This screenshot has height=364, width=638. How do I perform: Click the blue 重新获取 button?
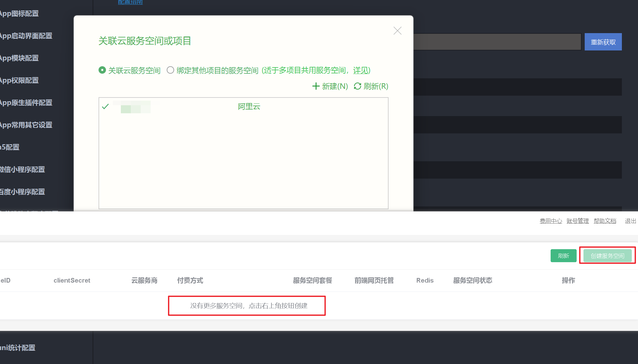click(x=603, y=42)
